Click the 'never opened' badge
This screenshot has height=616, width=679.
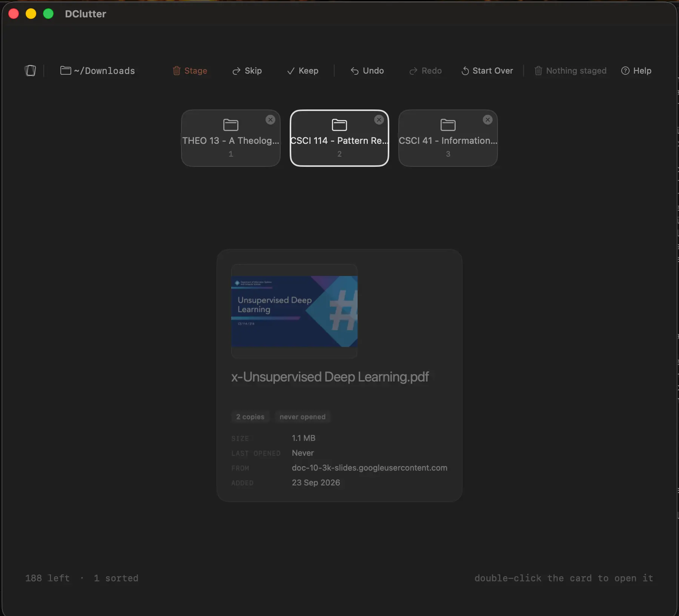(303, 417)
